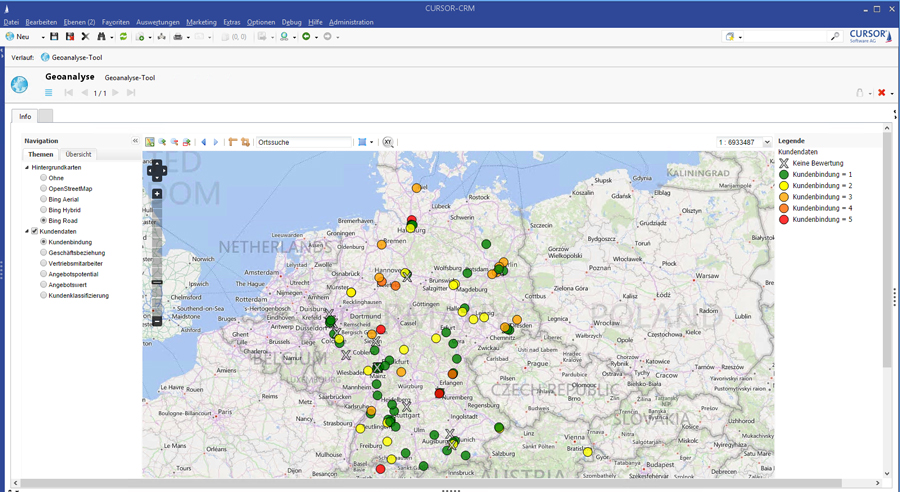This screenshot has width=900, height=492.
Task: Collapse the Navigation panel with double chevron
Action: click(135, 141)
